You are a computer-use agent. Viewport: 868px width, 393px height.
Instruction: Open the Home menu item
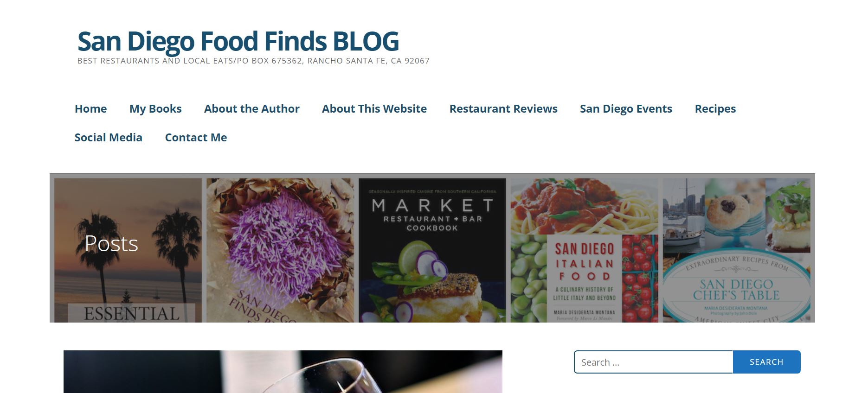click(90, 109)
